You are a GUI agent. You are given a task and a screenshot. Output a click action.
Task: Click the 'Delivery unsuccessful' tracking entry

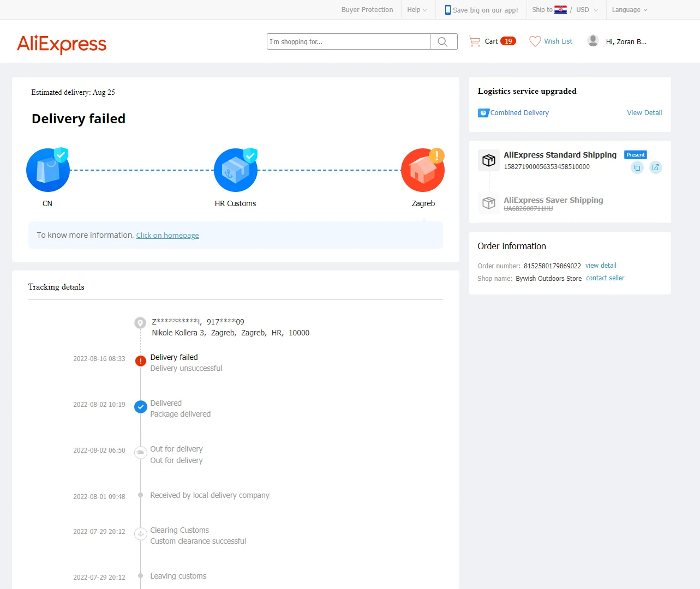click(186, 368)
